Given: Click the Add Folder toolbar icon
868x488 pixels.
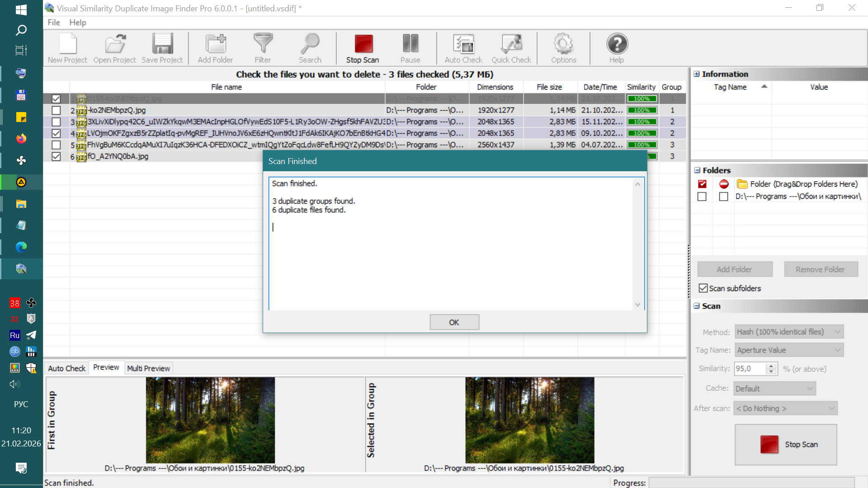Looking at the screenshot, I should [215, 48].
